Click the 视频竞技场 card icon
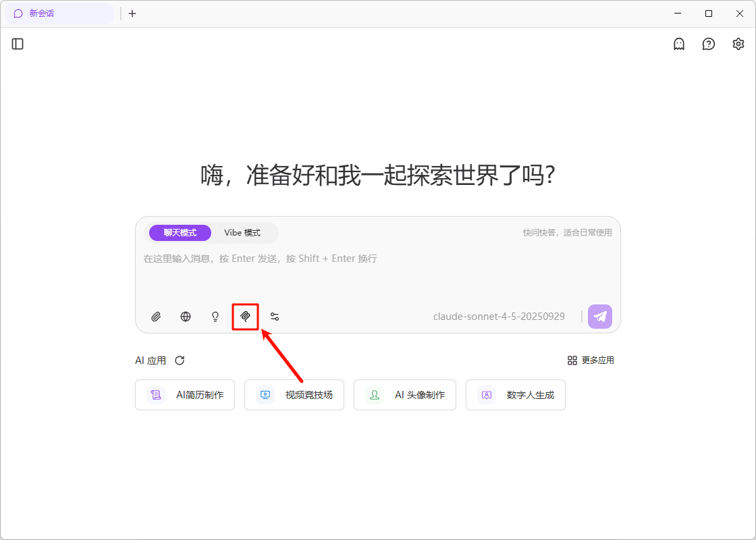This screenshot has height=540, width=756. pyautogui.click(x=265, y=395)
